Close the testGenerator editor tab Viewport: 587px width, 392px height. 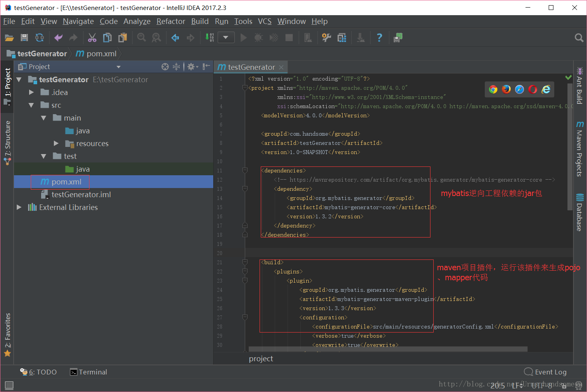click(281, 67)
